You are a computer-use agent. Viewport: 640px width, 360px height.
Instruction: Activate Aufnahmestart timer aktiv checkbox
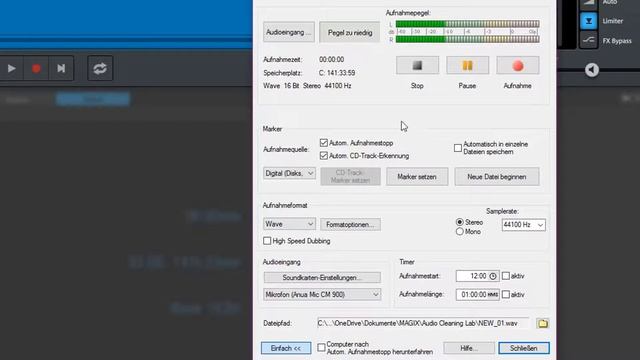coord(506,276)
